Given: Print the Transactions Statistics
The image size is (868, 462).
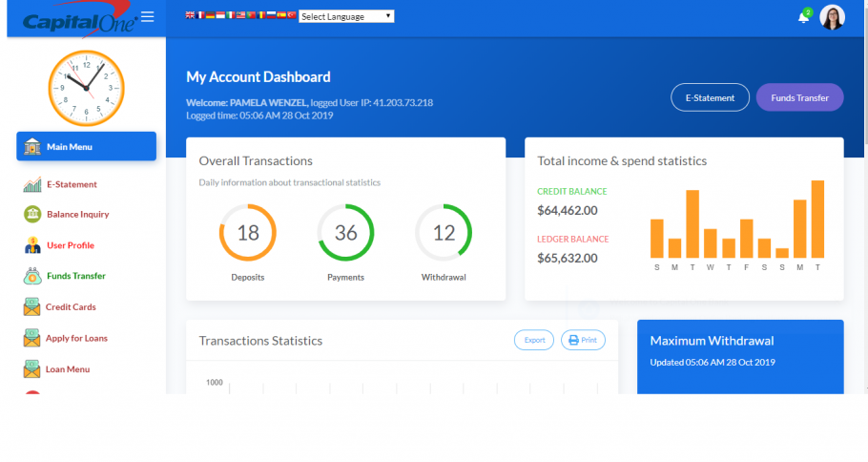Looking at the screenshot, I should [x=583, y=340].
